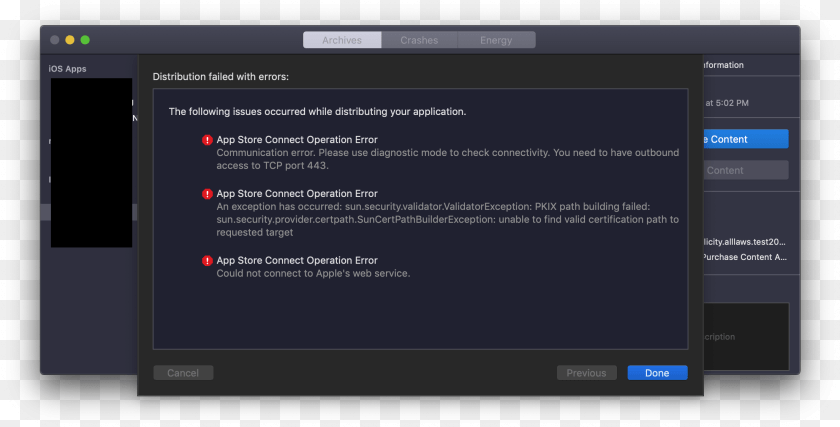Click the yellow minimize window button
The width and height of the screenshot is (840, 427).
[x=70, y=40]
